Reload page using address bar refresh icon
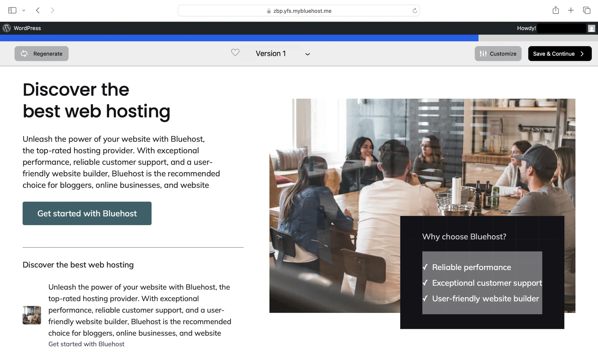 click(x=415, y=11)
